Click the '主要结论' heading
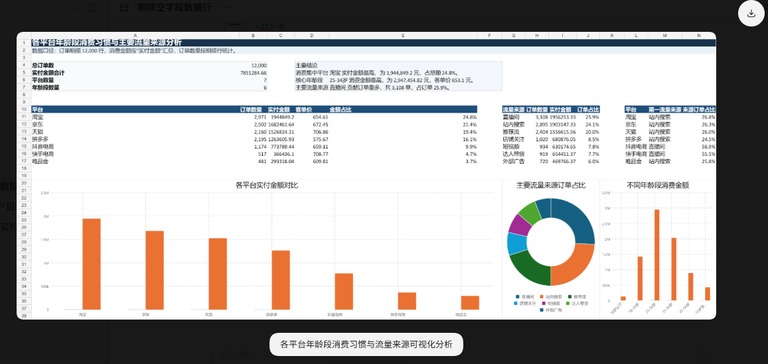Image resolution: width=768 pixels, height=364 pixels. coord(307,65)
